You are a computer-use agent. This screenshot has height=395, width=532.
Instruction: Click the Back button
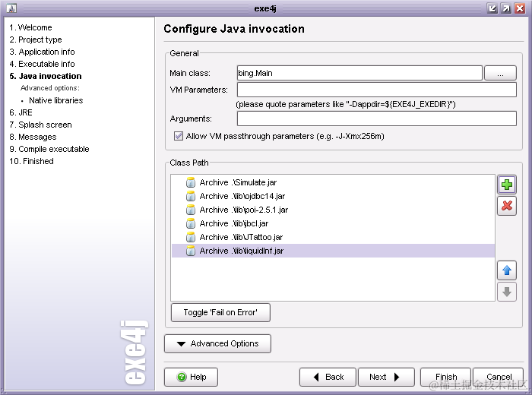point(328,377)
